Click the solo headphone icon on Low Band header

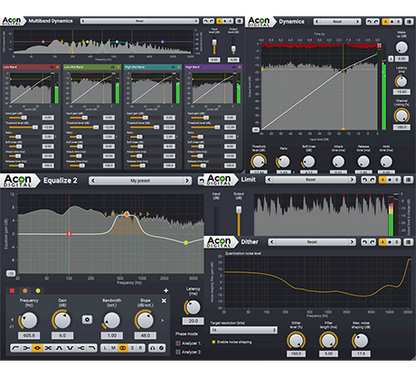[x=52, y=67]
